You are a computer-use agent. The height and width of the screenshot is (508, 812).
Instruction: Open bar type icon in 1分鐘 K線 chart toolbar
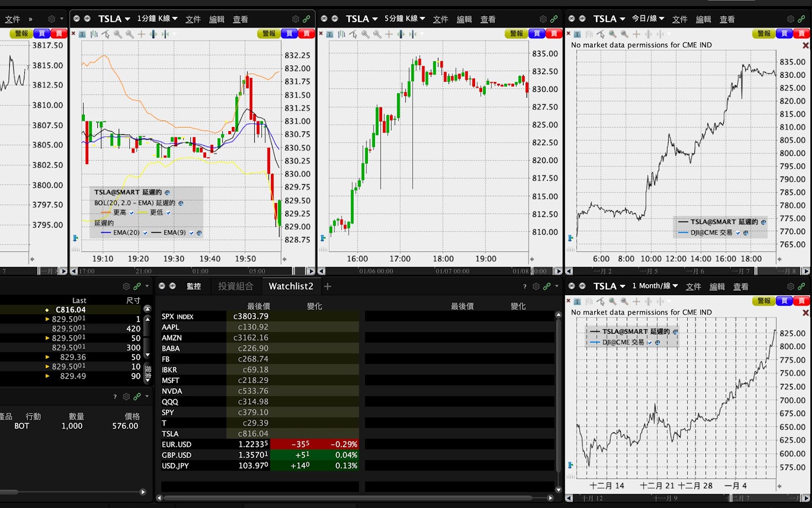94,34
